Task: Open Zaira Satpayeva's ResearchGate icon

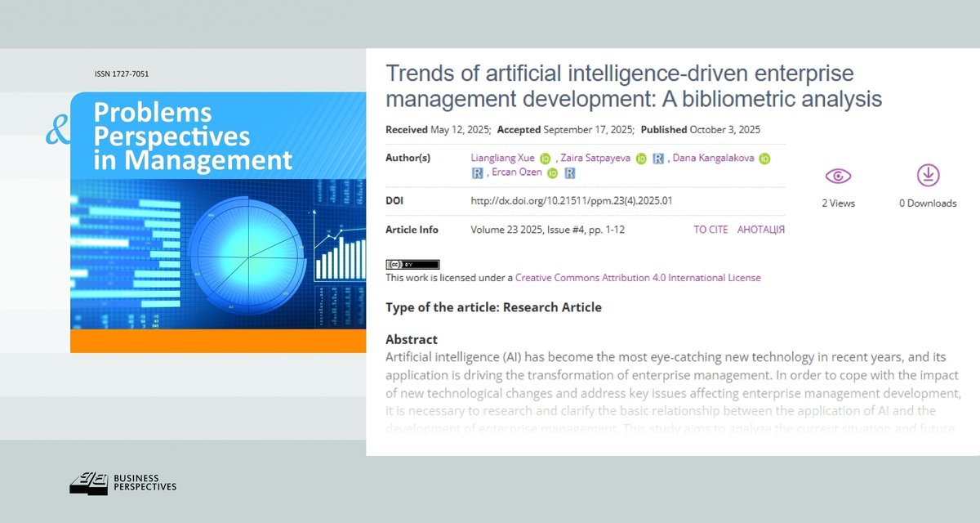Action: click(x=658, y=158)
